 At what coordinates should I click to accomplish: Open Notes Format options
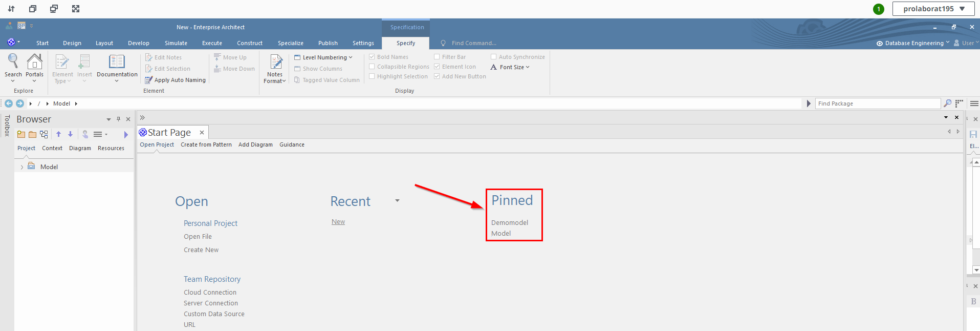coord(275,69)
